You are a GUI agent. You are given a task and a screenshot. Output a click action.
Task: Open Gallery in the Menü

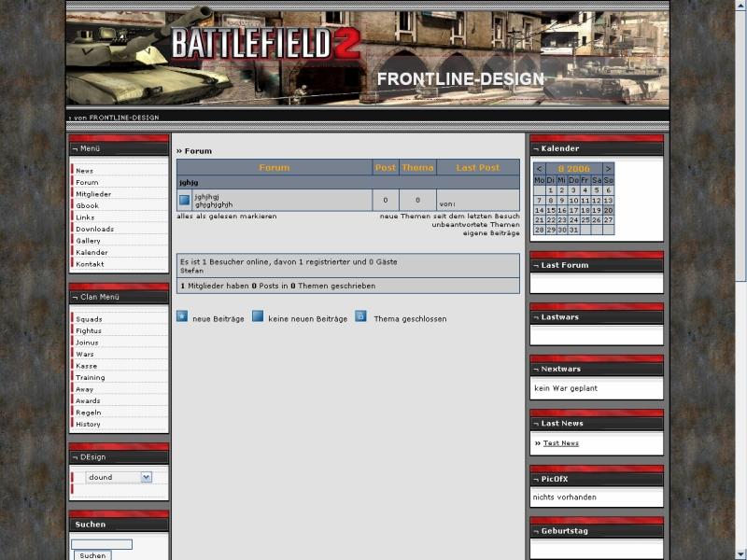tap(88, 241)
